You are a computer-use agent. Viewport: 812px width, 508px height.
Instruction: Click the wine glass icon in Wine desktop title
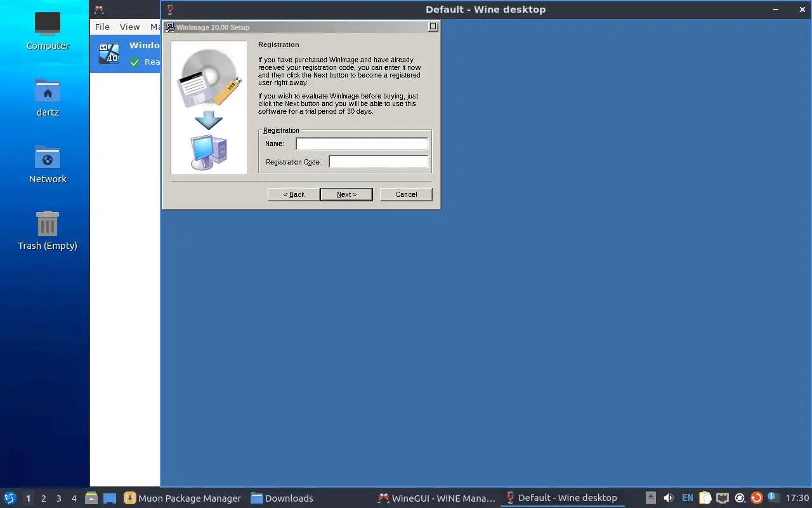coord(170,10)
